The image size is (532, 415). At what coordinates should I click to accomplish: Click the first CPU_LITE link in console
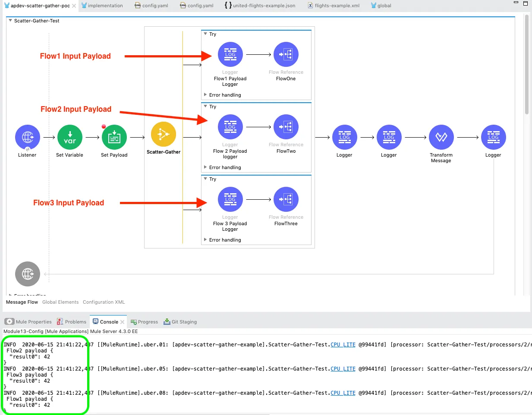pos(343,345)
